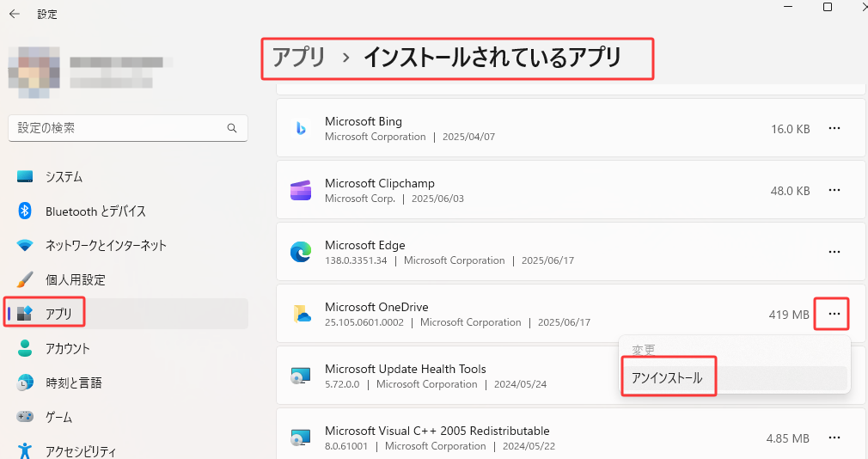This screenshot has width=868, height=459.
Task: Open more options for Visual C++ 2005 Redistributable
Action: [834, 438]
